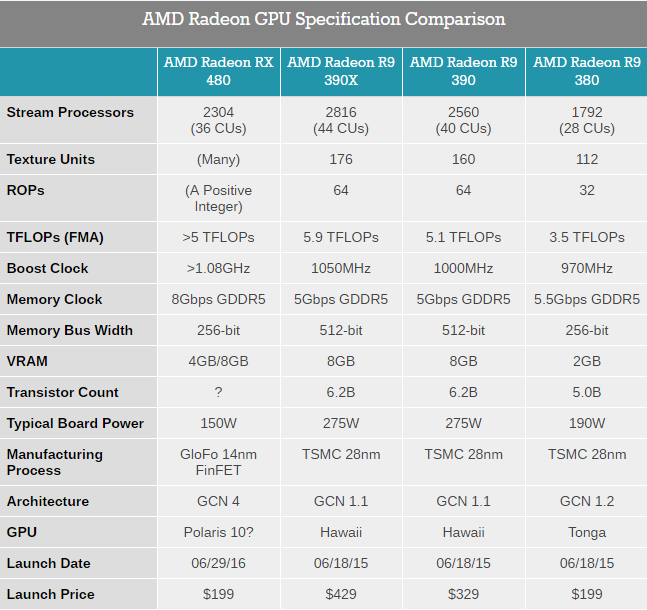
Task: Click the Polaris 10? GPU cell
Action: pos(219,532)
